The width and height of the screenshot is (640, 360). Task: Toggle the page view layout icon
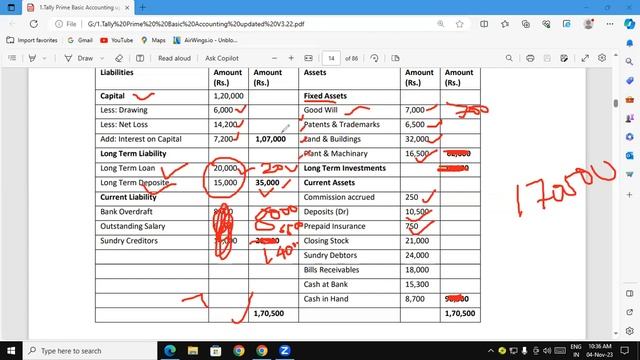140,58
